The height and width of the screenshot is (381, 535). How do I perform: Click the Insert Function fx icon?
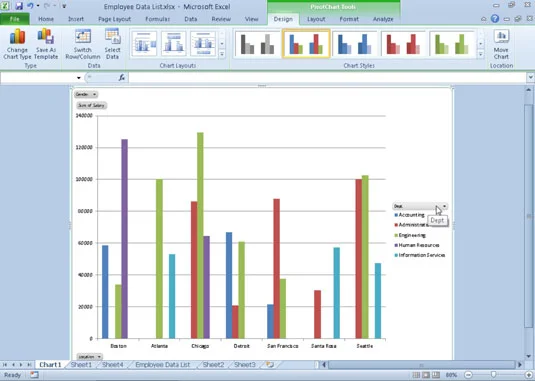[122, 78]
